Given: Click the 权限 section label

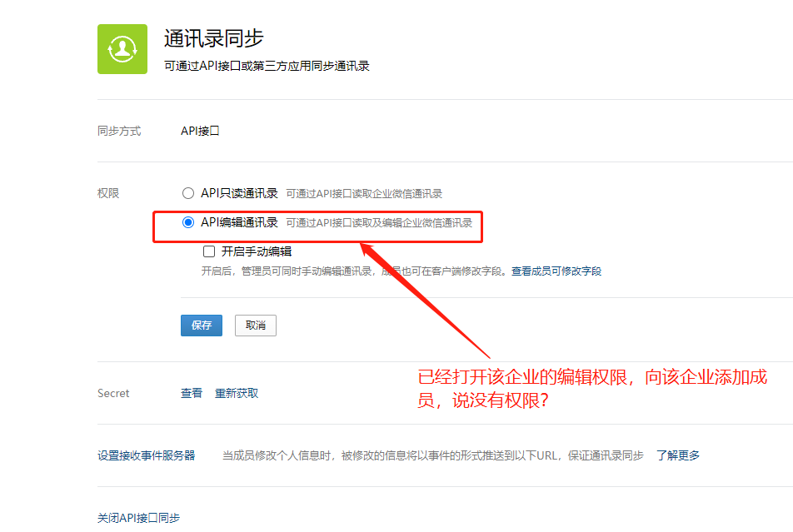Looking at the screenshot, I should pos(108,193).
